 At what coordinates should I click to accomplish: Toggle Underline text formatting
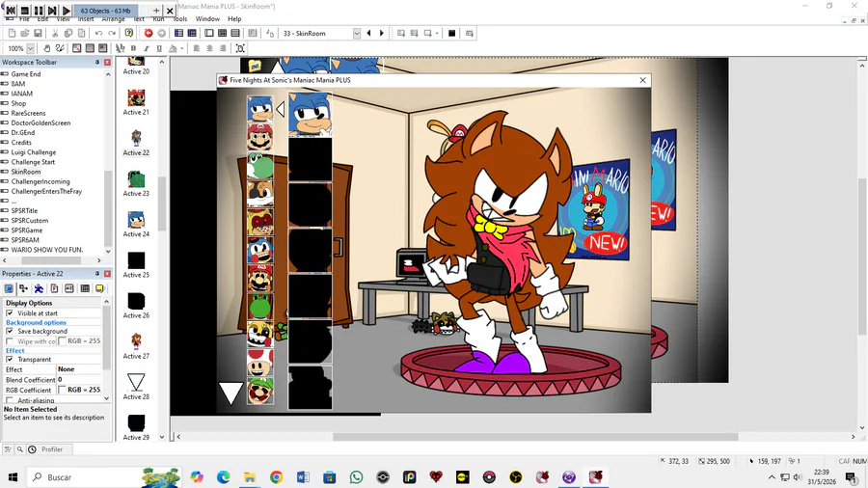point(159,48)
